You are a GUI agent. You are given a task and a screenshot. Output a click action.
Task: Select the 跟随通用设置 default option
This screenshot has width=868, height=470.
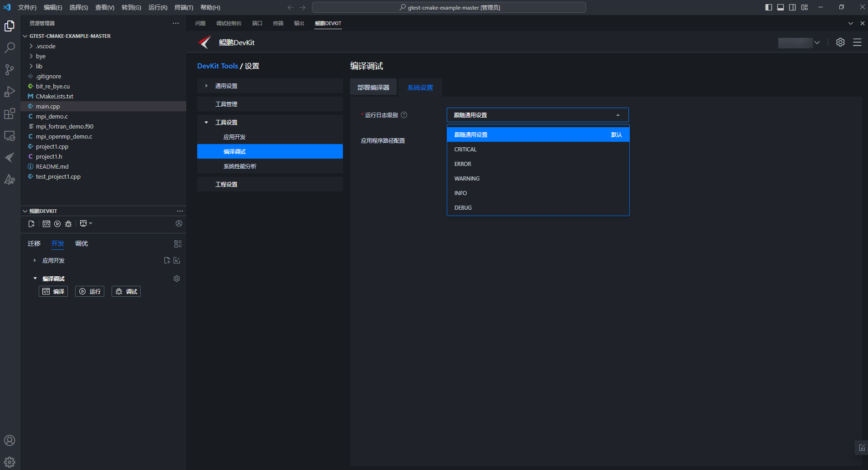click(x=538, y=135)
